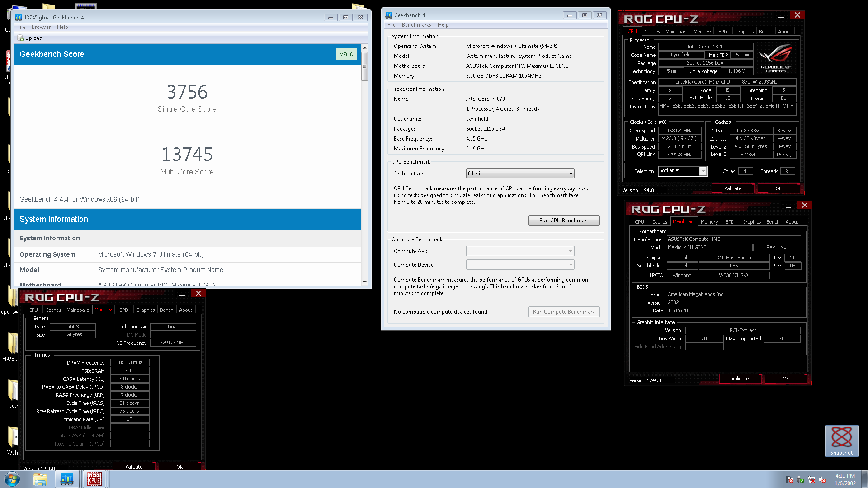Click Validate in the CPU-Z Mainboard window
The image size is (868, 488).
[740, 379]
